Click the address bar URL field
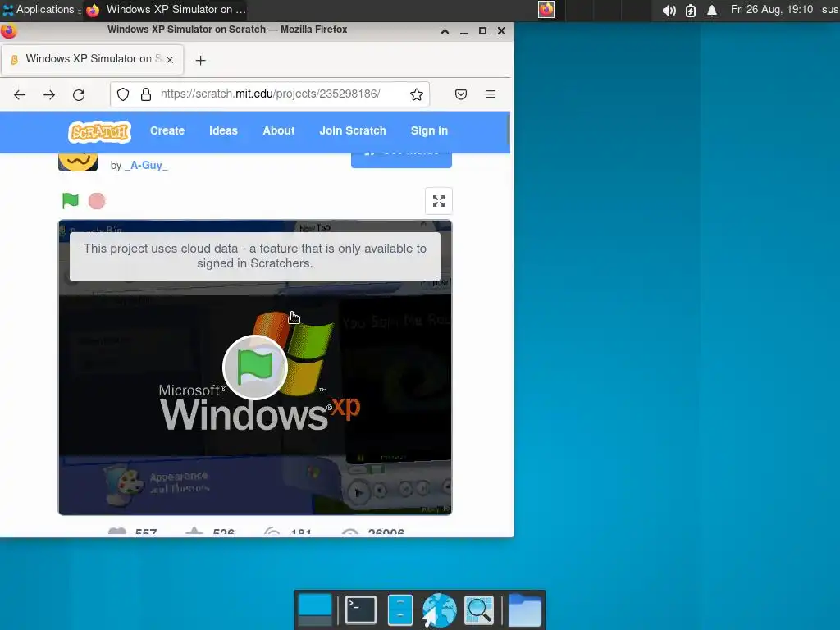This screenshot has width=840, height=630. [x=271, y=94]
